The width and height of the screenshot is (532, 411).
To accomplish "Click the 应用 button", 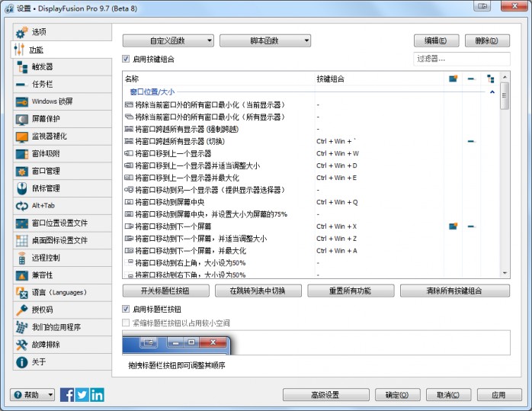I will [499, 395].
